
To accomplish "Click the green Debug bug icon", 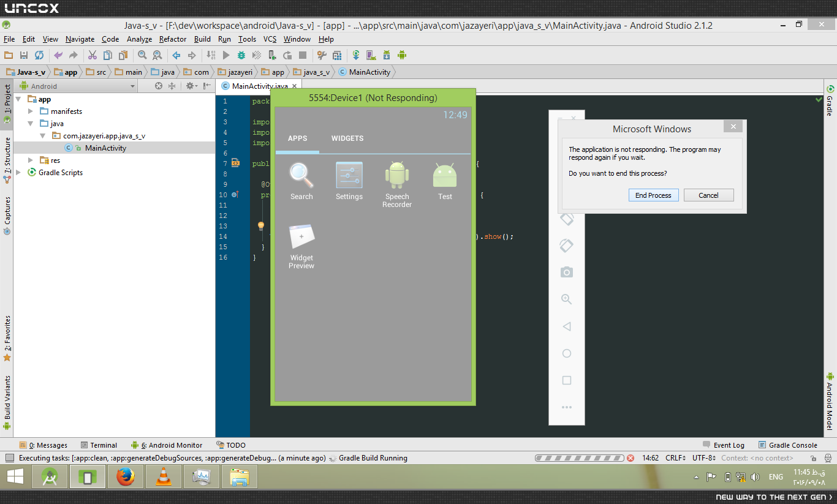I will pos(241,55).
